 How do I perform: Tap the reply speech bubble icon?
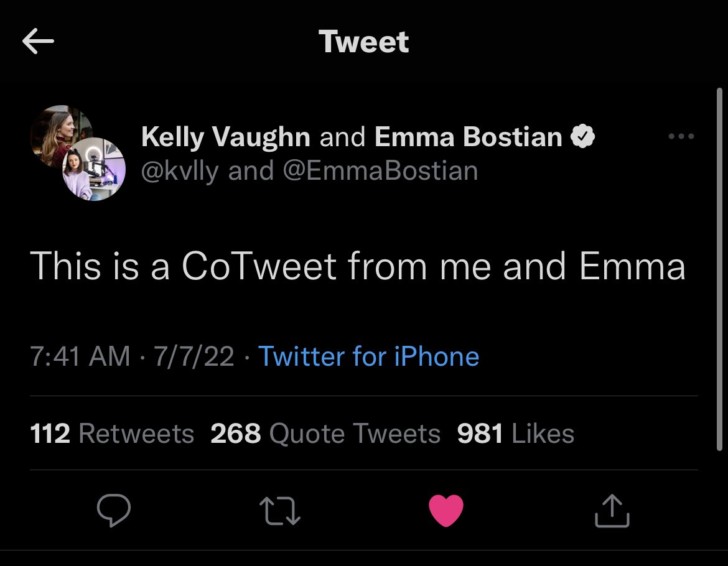(114, 511)
